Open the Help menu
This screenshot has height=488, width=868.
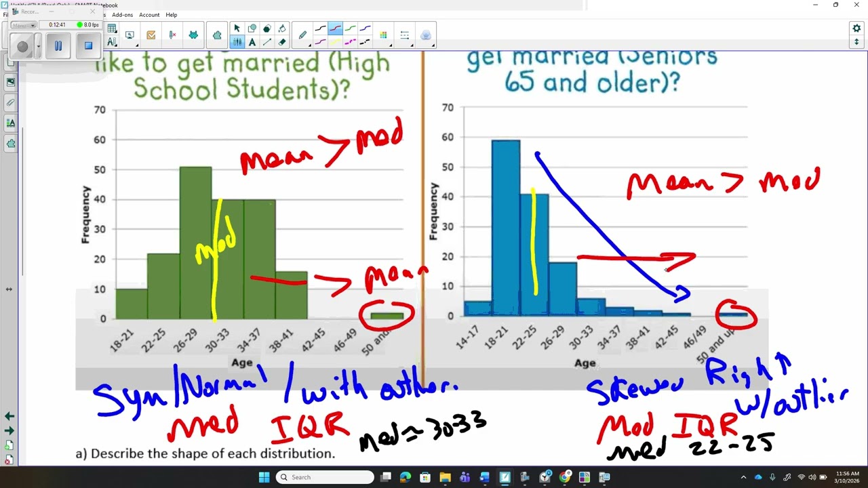point(172,15)
